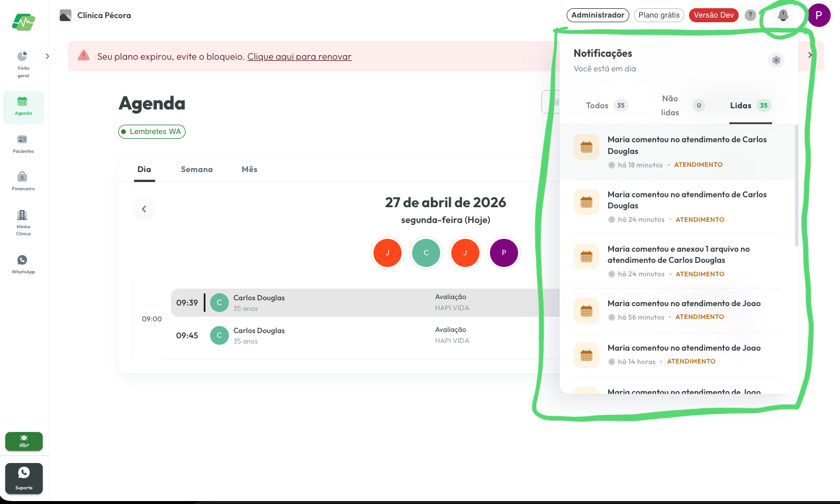Click the Versão Dev badge
Screen dimensions: 840x504
[x=714, y=15]
